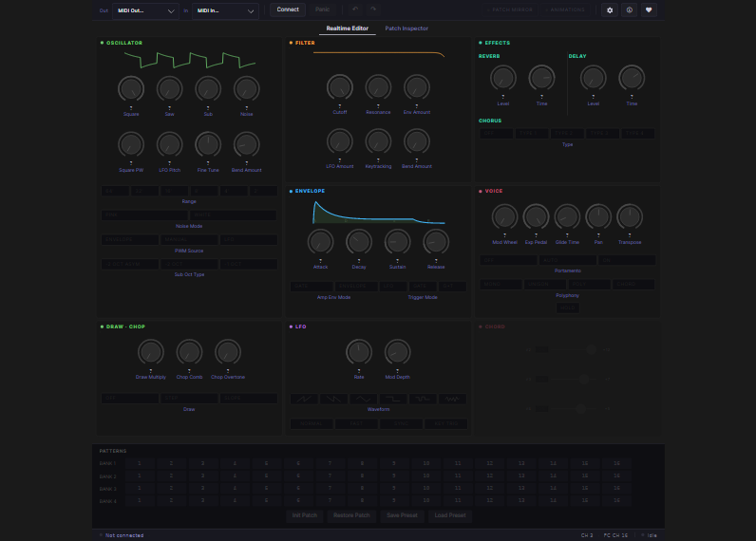Click the Chop Comb knob
756x541 pixels.
click(189, 353)
